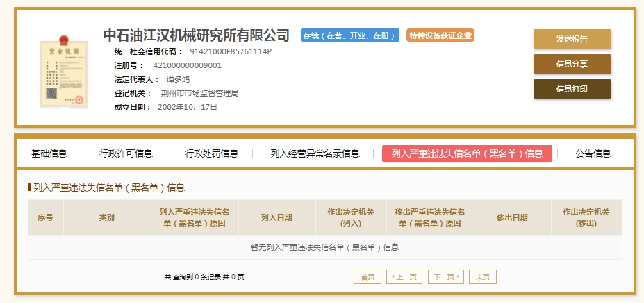Open the business license thumbnail image
The width and height of the screenshot is (644, 303).
click(x=64, y=72)
